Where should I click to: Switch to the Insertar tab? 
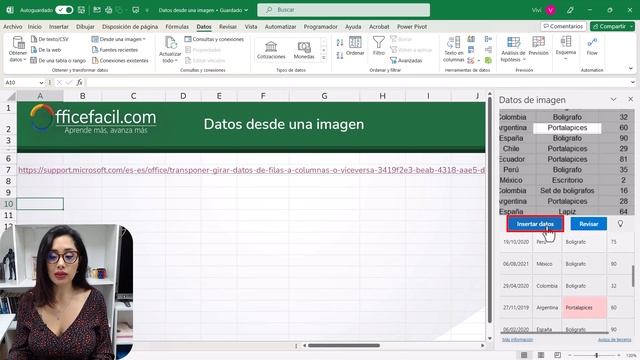point(59,27)
